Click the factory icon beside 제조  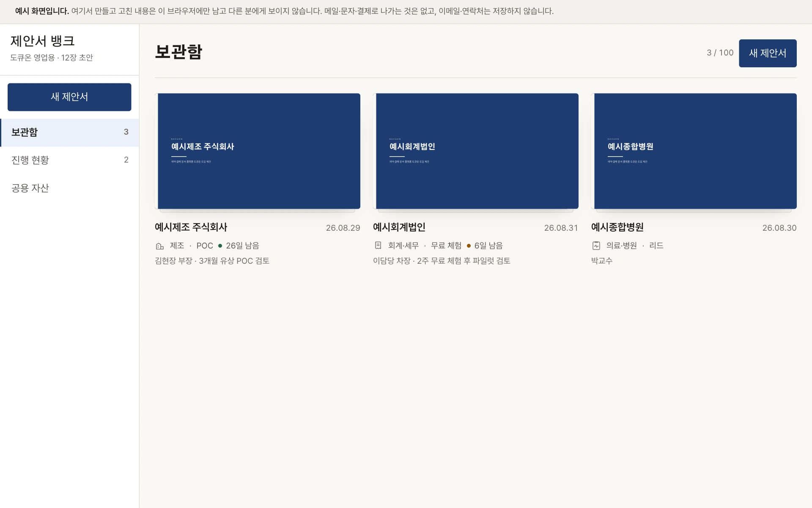(160, 246)
